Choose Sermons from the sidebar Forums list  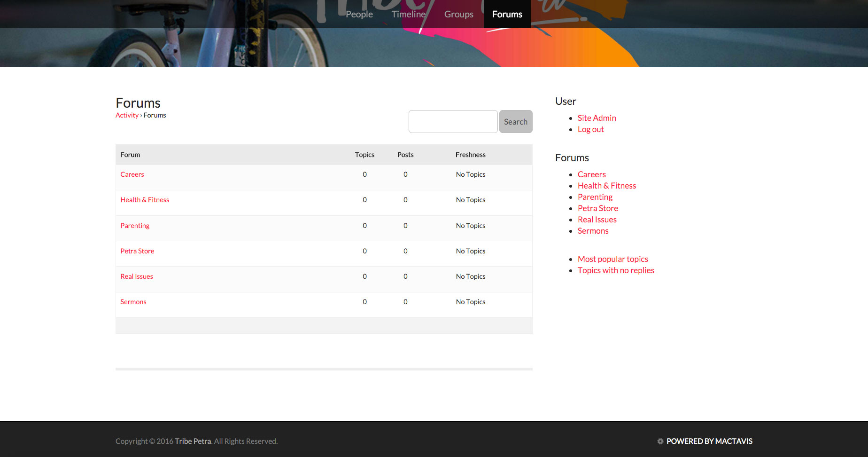pyautogui.click(x=593, y=231)
